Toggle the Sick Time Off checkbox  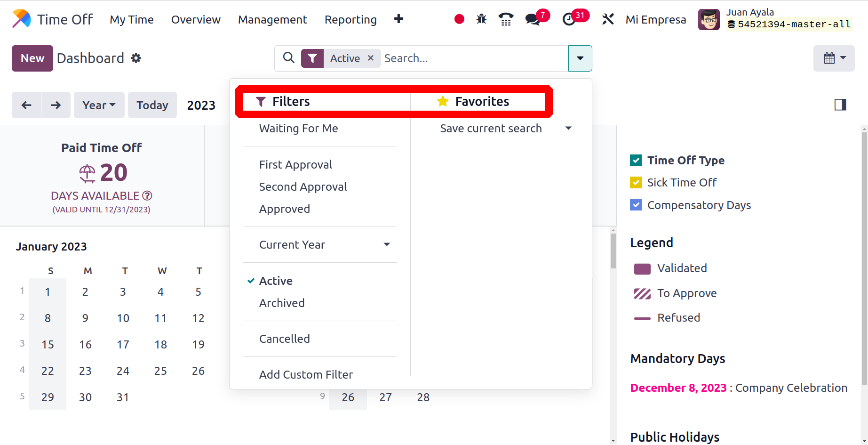point(636,183)
